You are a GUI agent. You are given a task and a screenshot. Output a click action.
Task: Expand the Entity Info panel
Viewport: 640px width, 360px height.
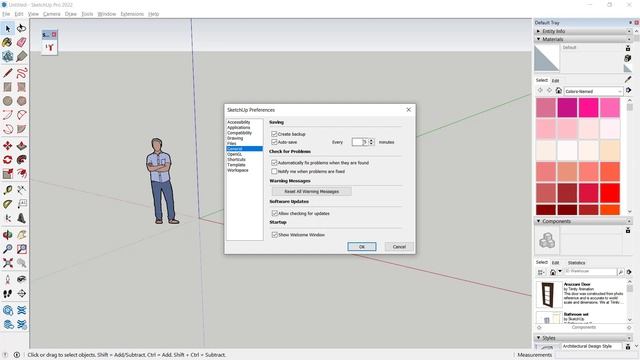(538, 31)
